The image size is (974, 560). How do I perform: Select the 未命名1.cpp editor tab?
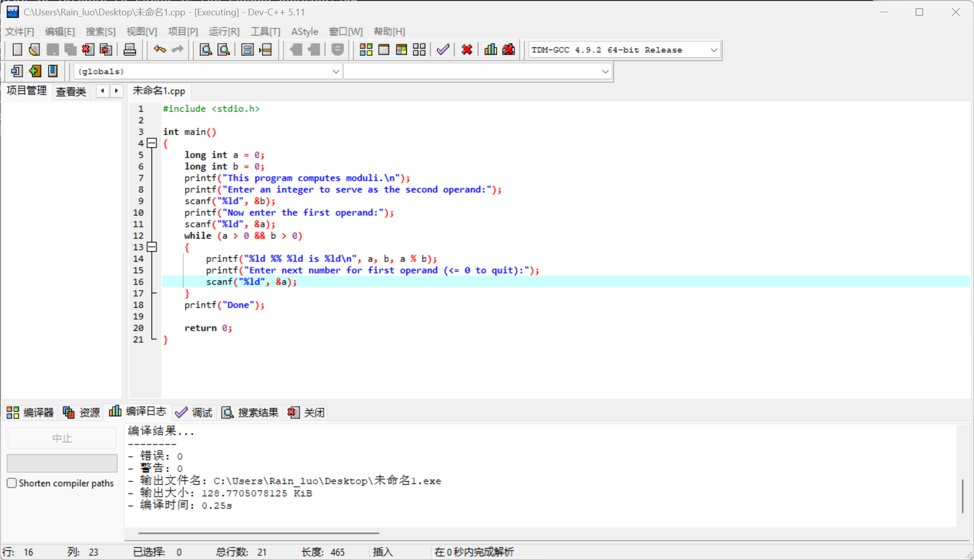click(x=159, y=91)
